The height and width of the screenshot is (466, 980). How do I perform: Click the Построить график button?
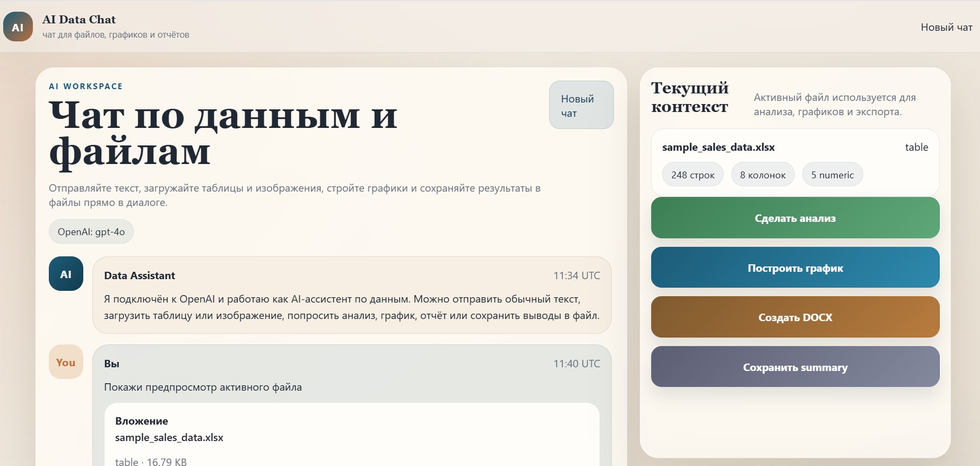[795, 267]
